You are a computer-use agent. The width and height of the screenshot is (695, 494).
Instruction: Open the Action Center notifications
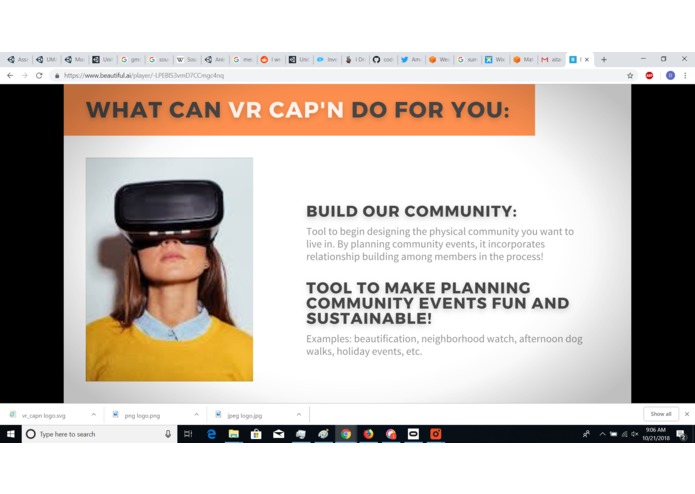point(681,435)
